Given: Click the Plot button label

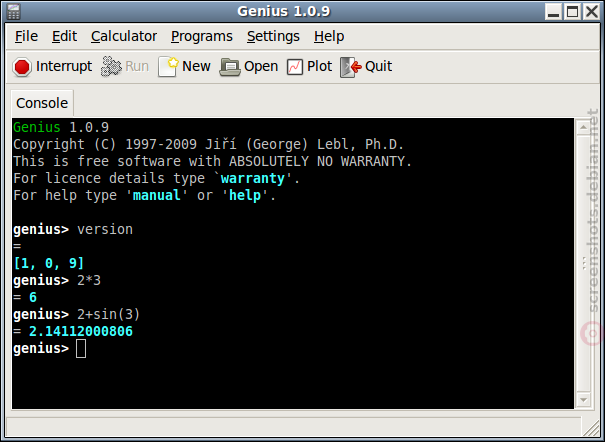Looking at the screenshot, I should coord(319,66).
